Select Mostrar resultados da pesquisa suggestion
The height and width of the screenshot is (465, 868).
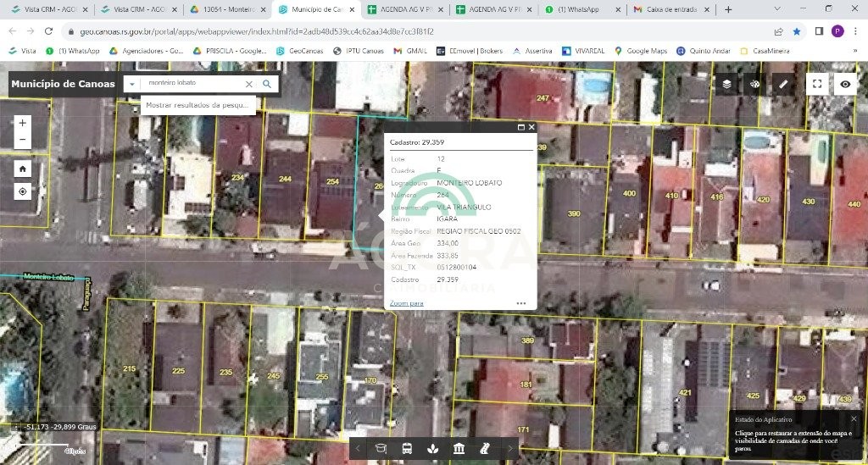click(198, 104)
